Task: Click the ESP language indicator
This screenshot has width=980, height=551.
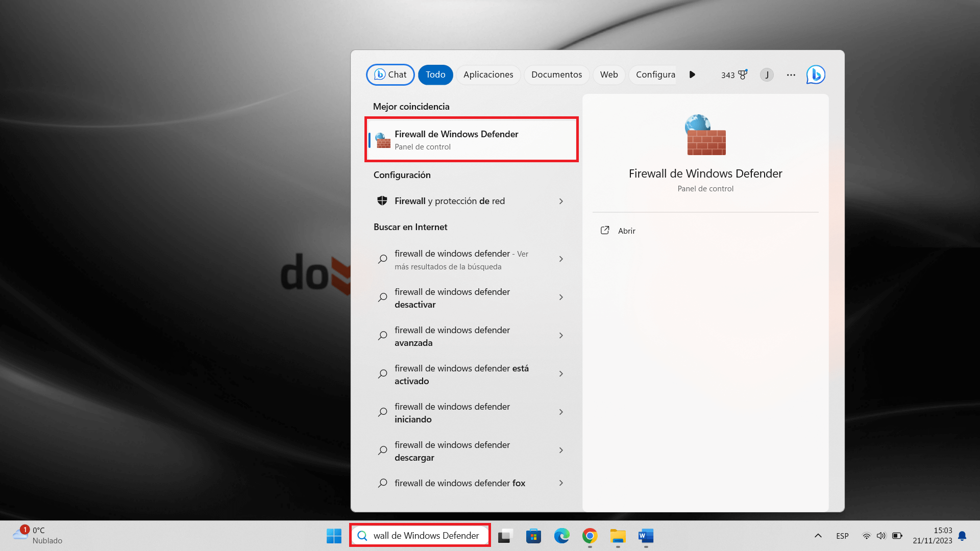Action: click(x=842, y=536)
